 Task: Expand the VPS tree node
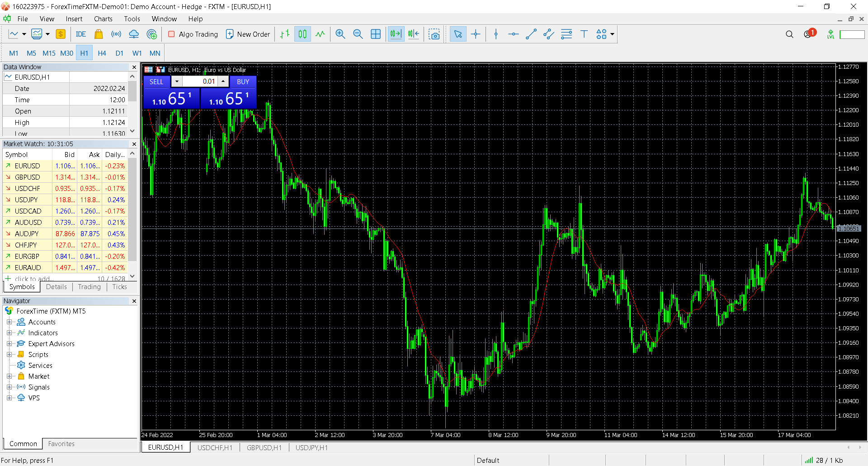tap(9, 398)
